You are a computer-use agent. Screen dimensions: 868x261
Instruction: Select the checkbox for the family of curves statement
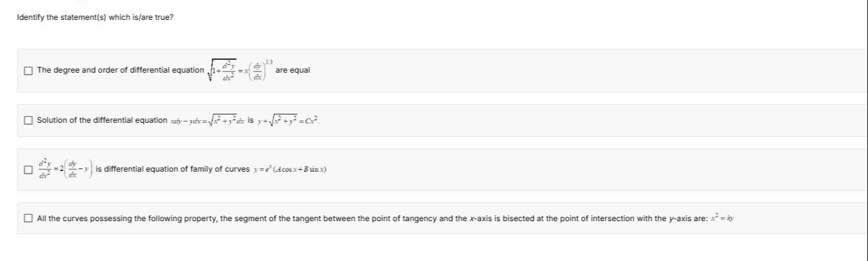[x=27, y=170]
